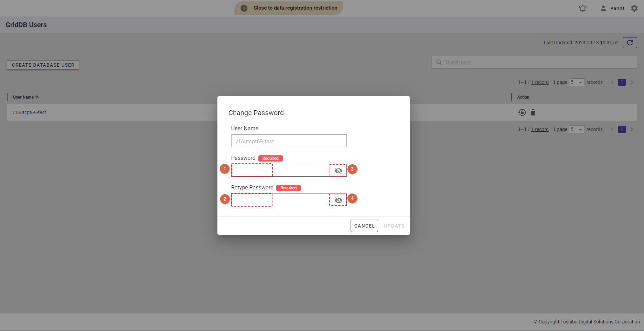This screenshot has height=331, width=644.
Task: Delete user v16utcpt69-test with trash icon
Action: tap(533, 112)
